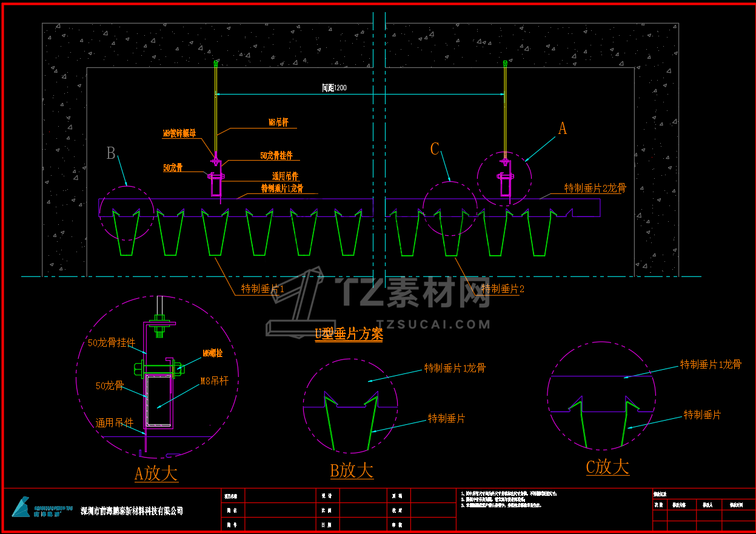Click 特制垂片 label in B放大 detail
Image resolution: width=756 pixels, height=534 pixels.
(x=446, y=419)
